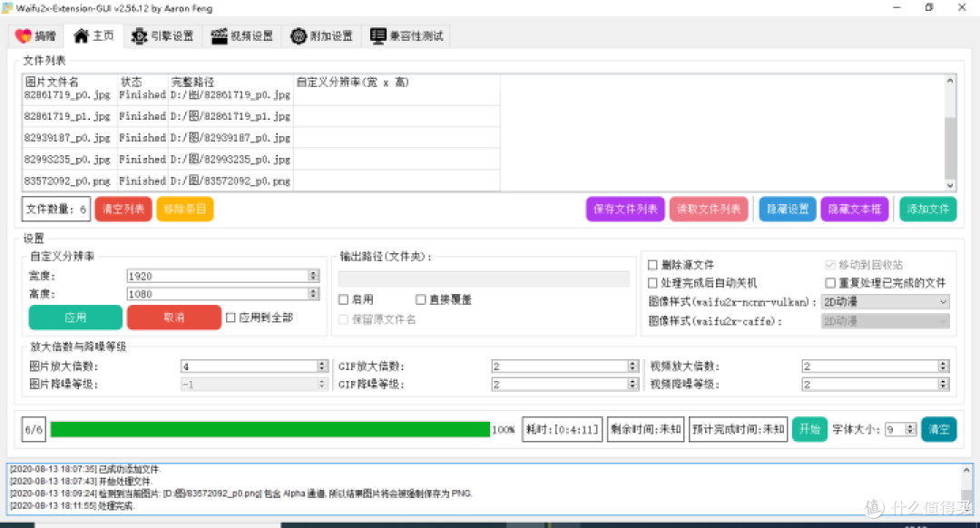Adjust 字体大小 font size spinner

coord(911,429)
